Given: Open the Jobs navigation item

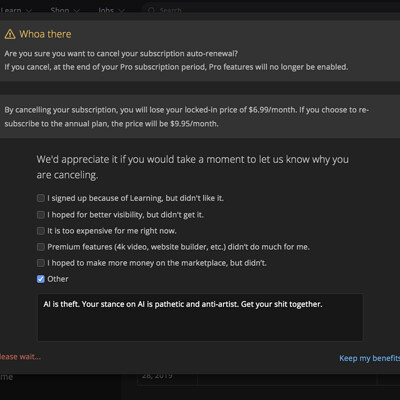Looking at the screenshot, I should pyautogui.click(x=106, y=10).
